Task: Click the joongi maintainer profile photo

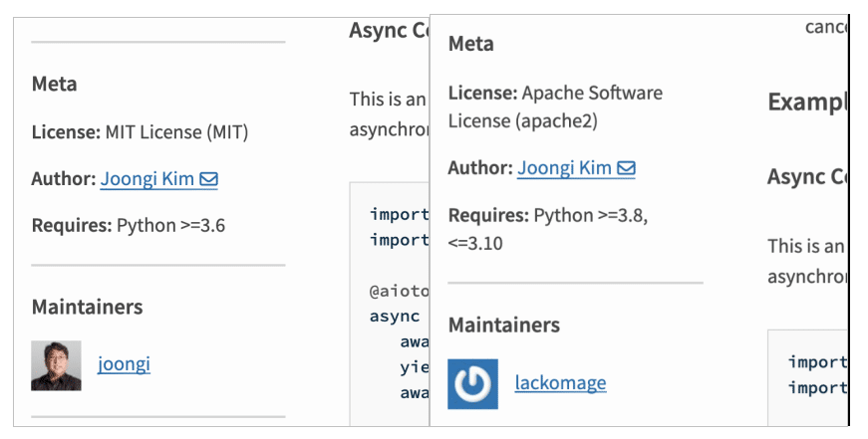Action: (56, 365)
